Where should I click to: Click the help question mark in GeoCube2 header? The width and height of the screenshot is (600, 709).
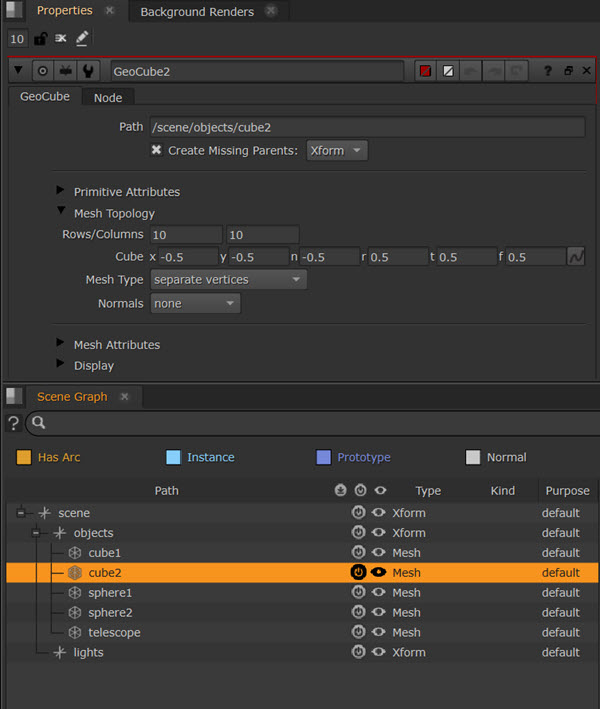[547, 71]
